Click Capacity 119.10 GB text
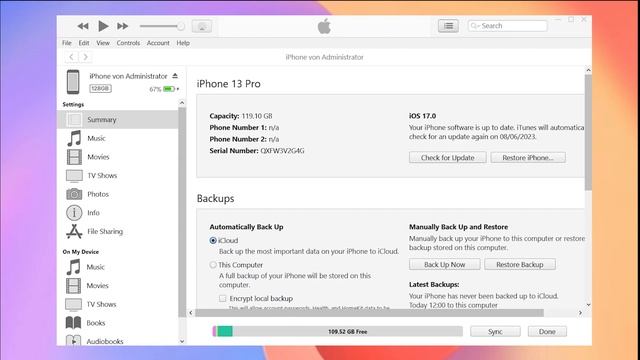This screenshot has height=360, width=640. (241, 116)
